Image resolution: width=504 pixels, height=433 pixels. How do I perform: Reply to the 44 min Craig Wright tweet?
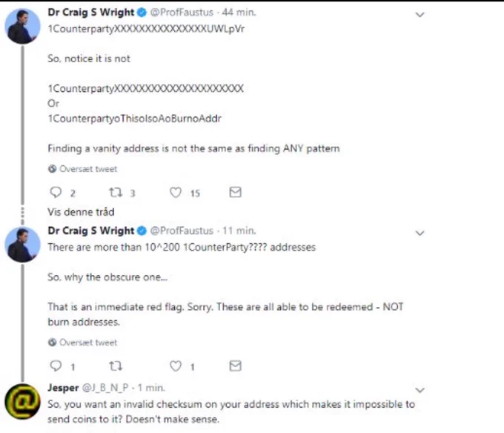point(56,192)
